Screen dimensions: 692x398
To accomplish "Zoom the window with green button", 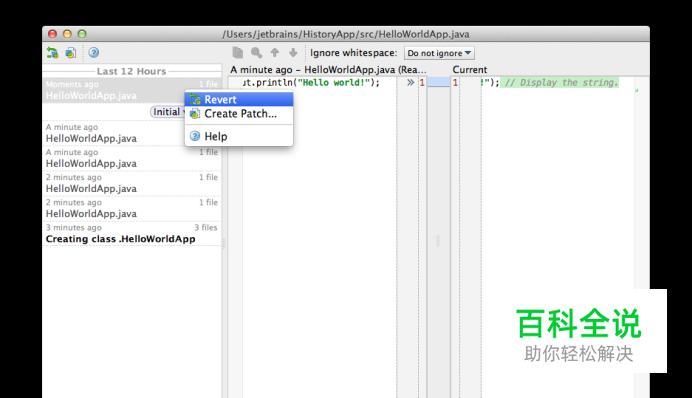I will click(x=82, y=34).
